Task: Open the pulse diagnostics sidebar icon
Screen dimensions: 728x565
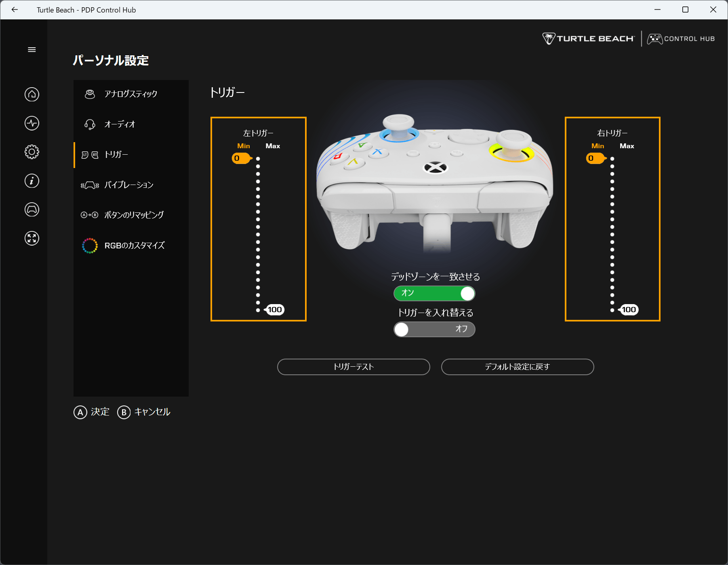Action: [32, 123]
